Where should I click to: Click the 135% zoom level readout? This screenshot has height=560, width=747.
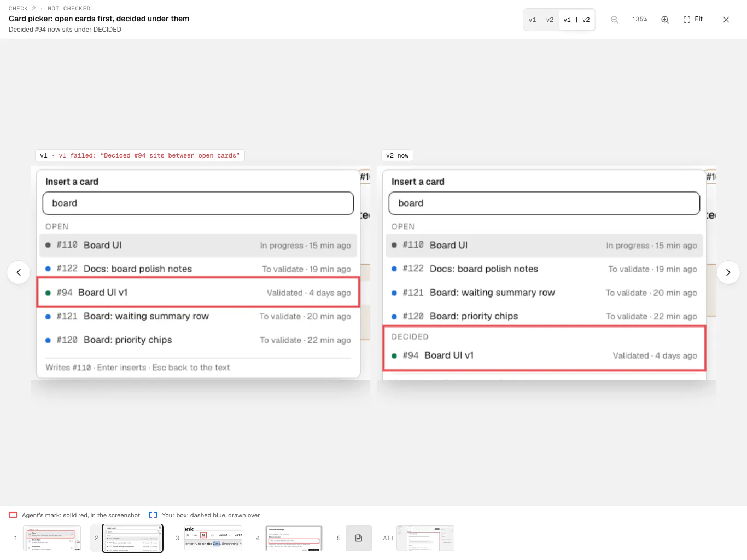(639, 20)
